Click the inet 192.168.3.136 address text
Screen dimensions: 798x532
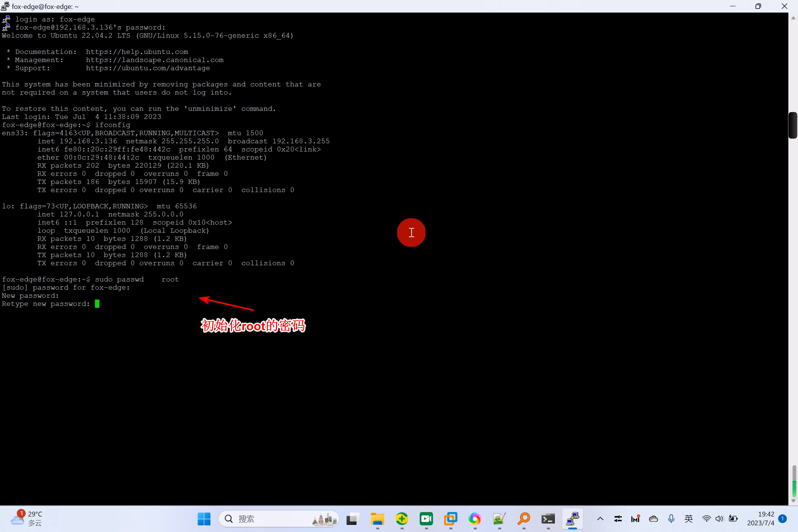[x=77, y=141]
